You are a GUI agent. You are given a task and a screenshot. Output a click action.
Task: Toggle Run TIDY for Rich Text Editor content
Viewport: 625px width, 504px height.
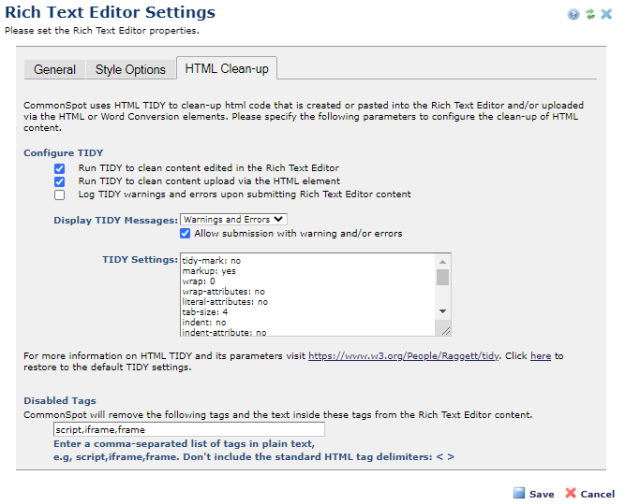(x=60, y=168)
